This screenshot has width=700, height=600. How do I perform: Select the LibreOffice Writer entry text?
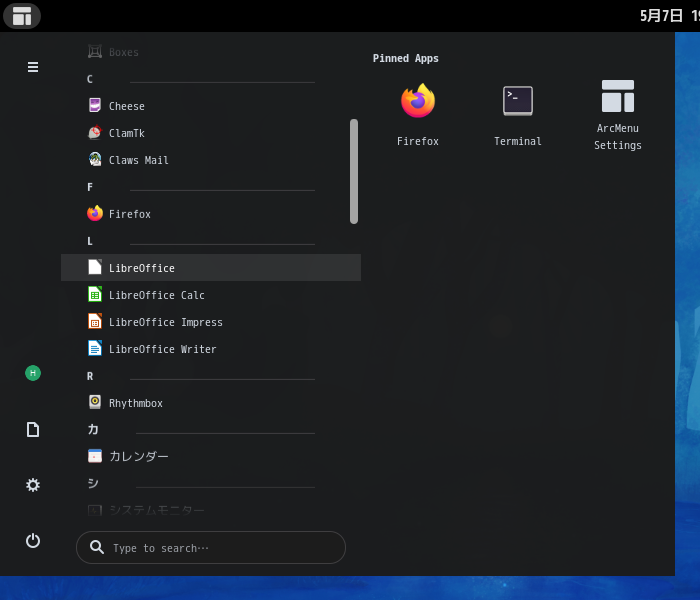tap(162, 349)
